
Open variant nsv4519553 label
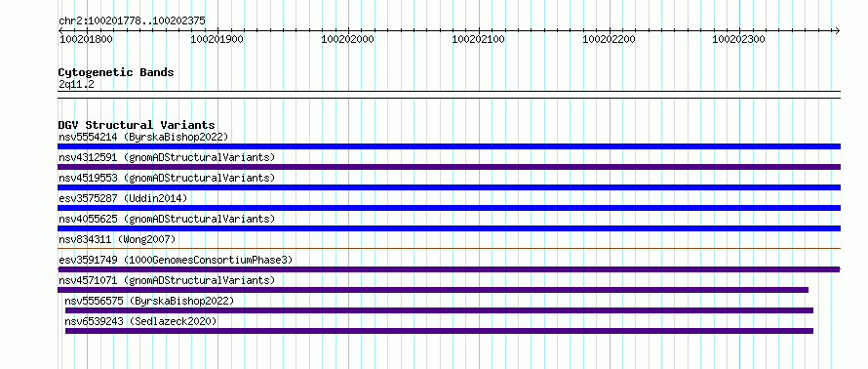(167, 178)
